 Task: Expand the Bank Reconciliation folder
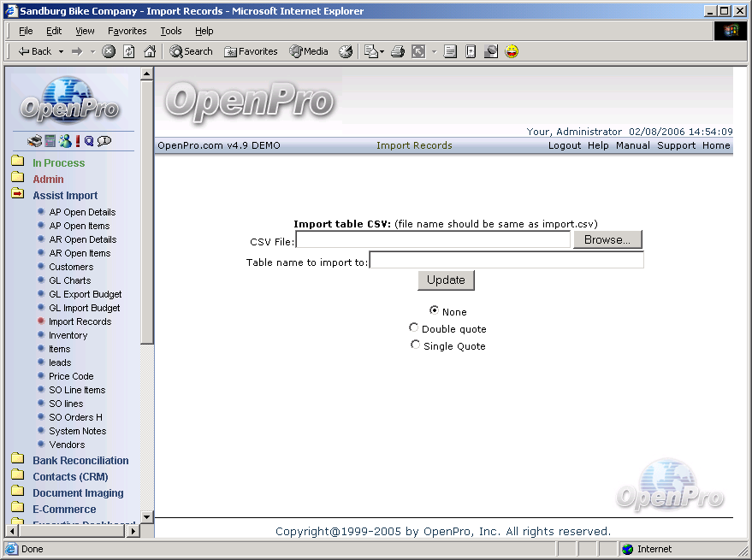click(18, 460)
